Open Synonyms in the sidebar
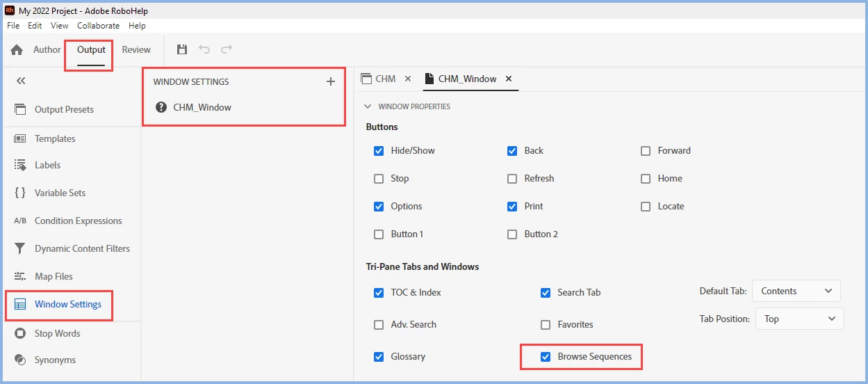 pyautogui.click(x=55, y=360)
